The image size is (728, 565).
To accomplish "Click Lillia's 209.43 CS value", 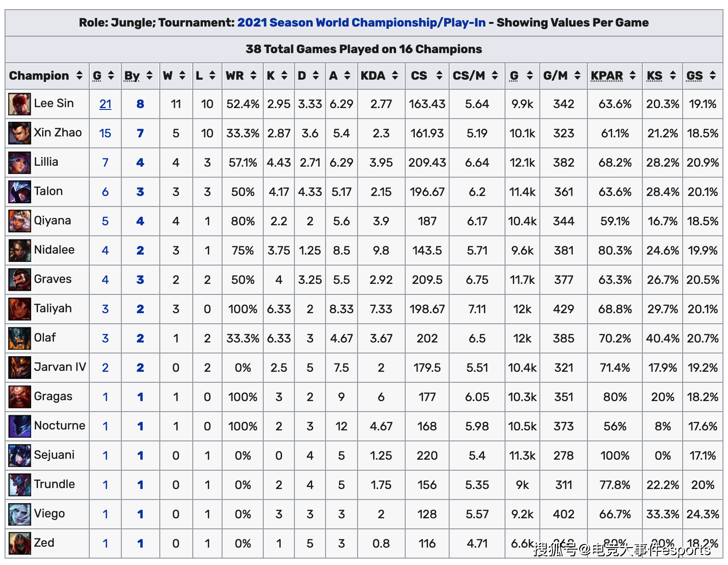I will pos(427,163).
